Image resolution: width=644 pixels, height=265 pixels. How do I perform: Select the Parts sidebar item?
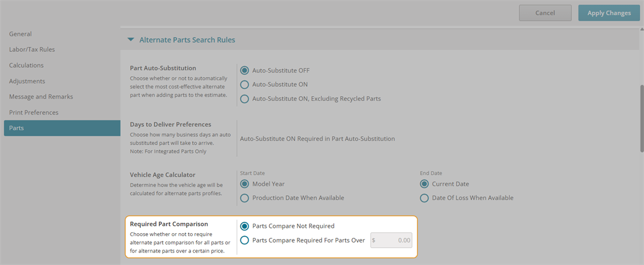62,128
